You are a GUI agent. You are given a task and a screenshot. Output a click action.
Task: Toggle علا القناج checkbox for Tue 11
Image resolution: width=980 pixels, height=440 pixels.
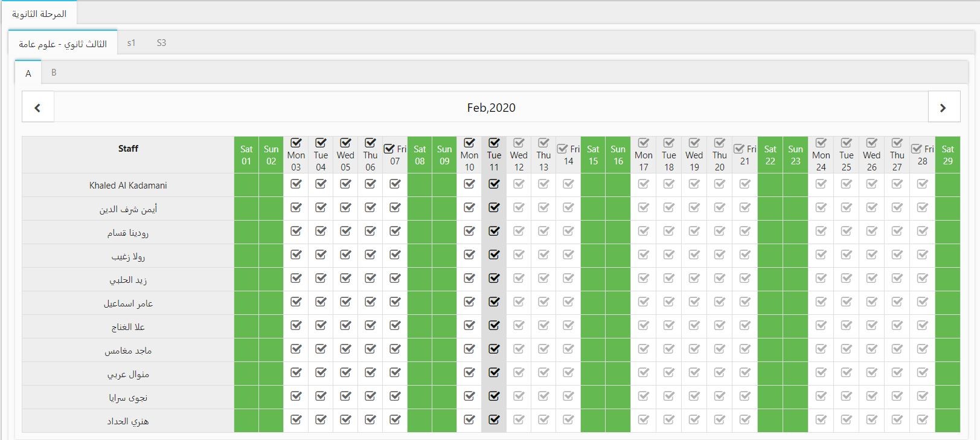tap(494, 326)
